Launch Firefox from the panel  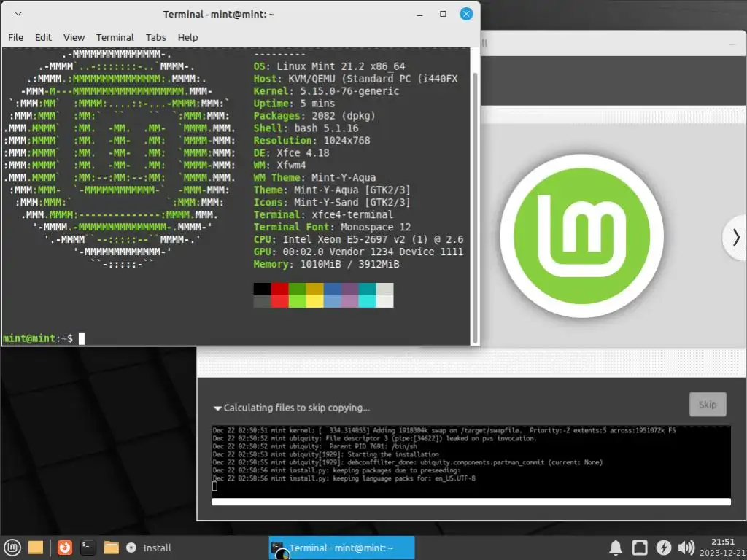[65, 548]
